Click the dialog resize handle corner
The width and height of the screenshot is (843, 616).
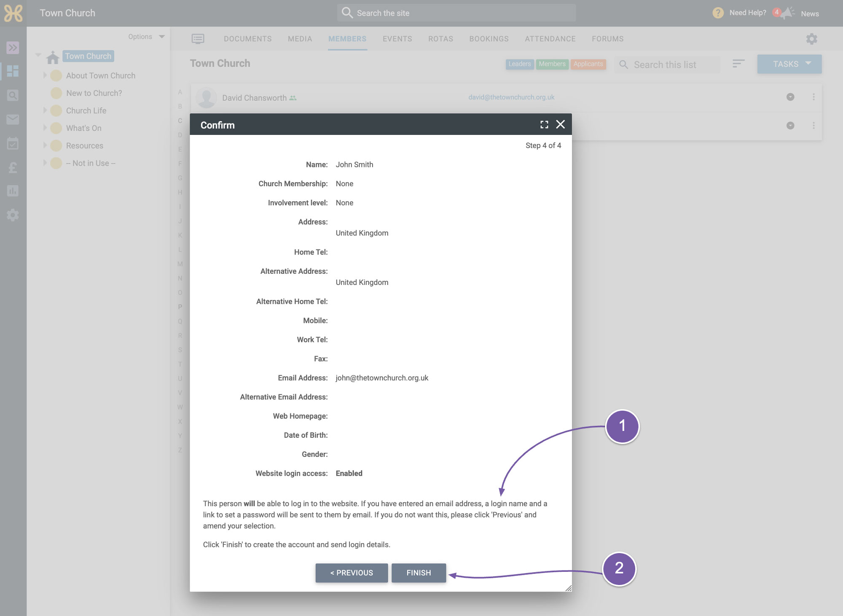[568, 588]
